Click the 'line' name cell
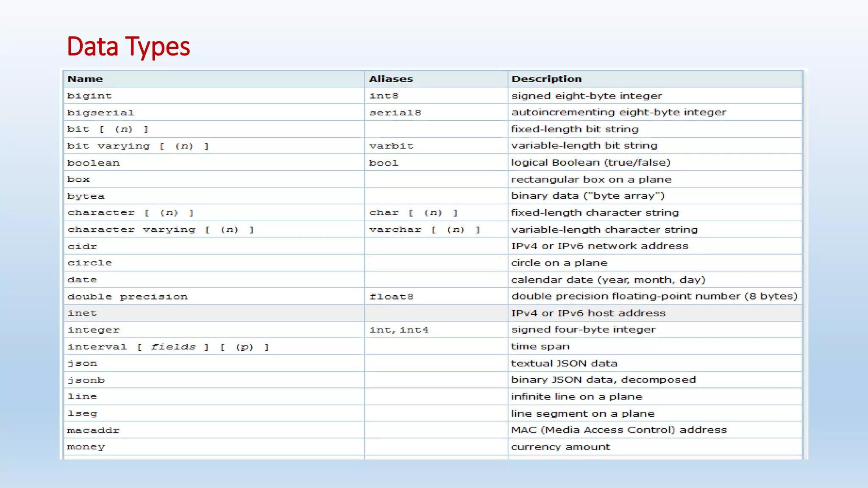 pos(214,396)
